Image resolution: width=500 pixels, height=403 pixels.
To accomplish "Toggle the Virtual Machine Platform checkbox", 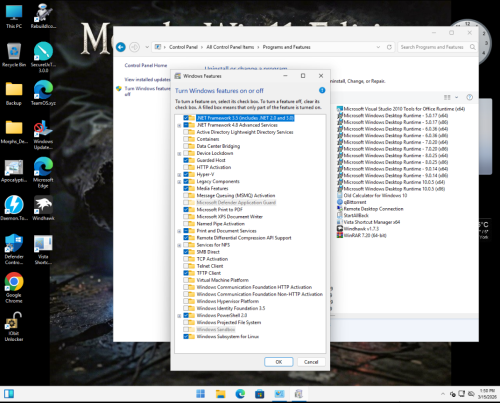I will pyautogui.click(x=186, y=280).
